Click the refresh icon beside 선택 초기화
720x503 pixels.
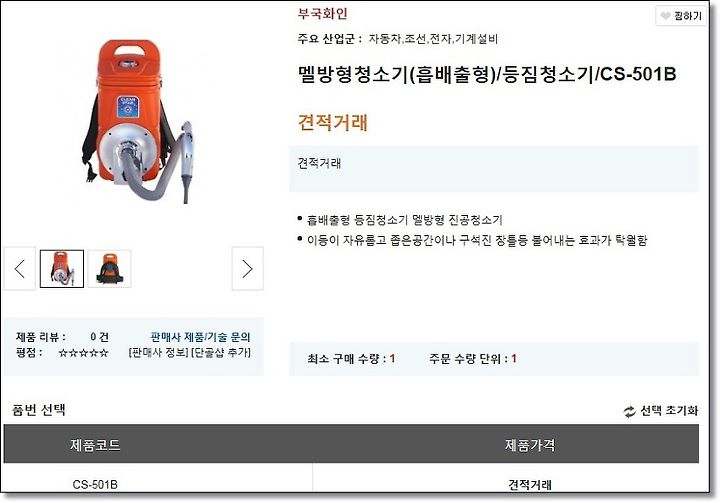point(629,411)
